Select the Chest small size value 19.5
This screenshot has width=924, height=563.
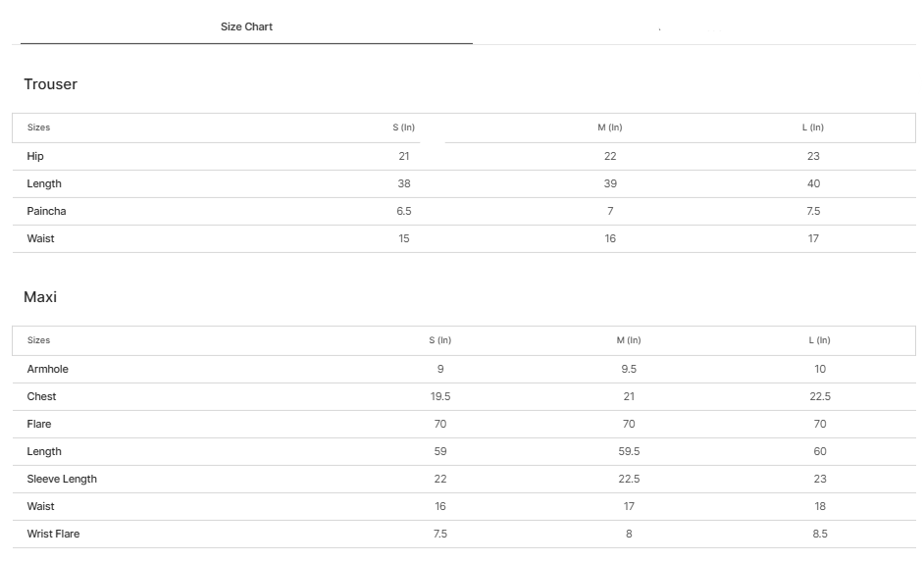point(440,396)
